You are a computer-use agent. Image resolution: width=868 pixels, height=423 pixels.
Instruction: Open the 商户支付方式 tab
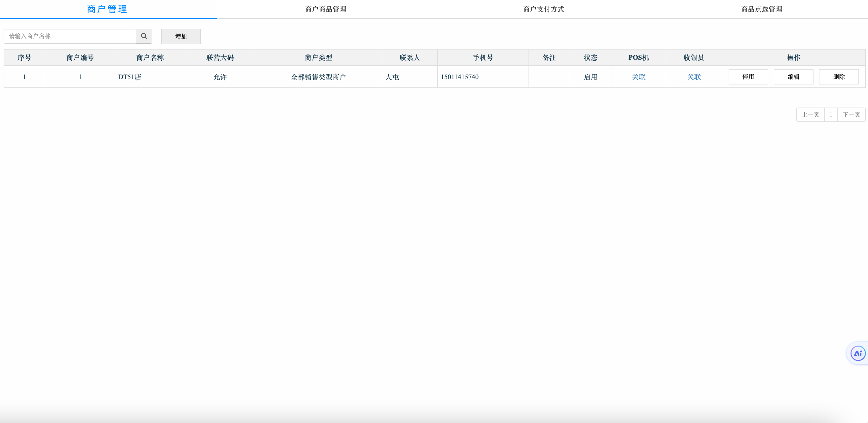pyautogui.click(x=544, y=9)
